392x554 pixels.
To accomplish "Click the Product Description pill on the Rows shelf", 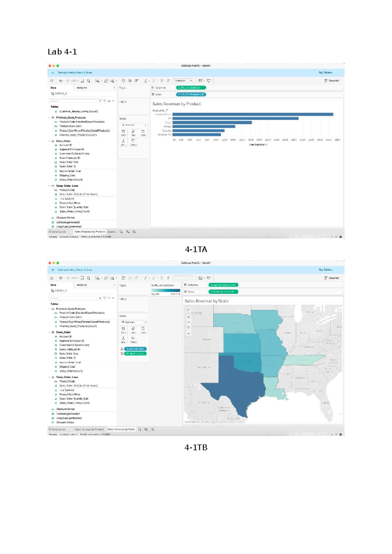I will click(x=191, y=94).
